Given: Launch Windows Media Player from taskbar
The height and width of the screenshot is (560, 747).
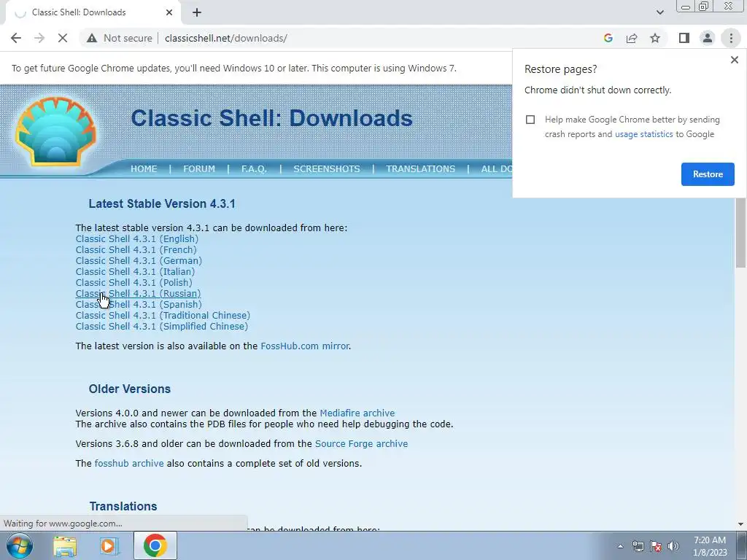Looking at the screenshot, I should pyautogui.click(x=109, y=545).
